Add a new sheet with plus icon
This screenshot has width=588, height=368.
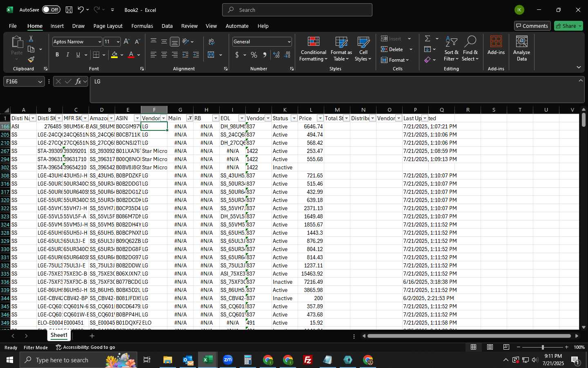point(92,336)
